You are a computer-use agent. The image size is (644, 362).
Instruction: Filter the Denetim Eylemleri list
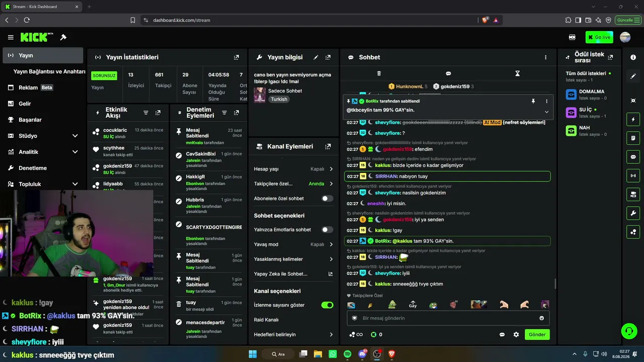point(224,113)
